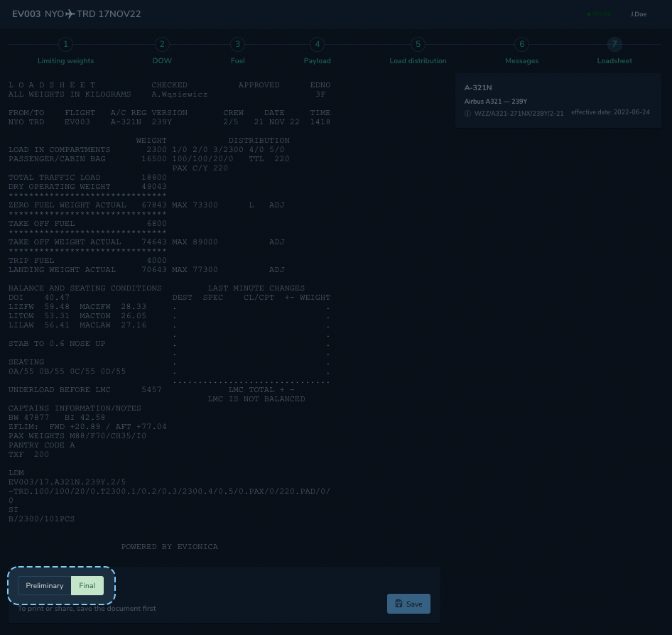Click the 'PAX WEIGHTS M88/F70/CH35/I0' line
Viewport: 672px width, 635px height.
coord(77,435)
